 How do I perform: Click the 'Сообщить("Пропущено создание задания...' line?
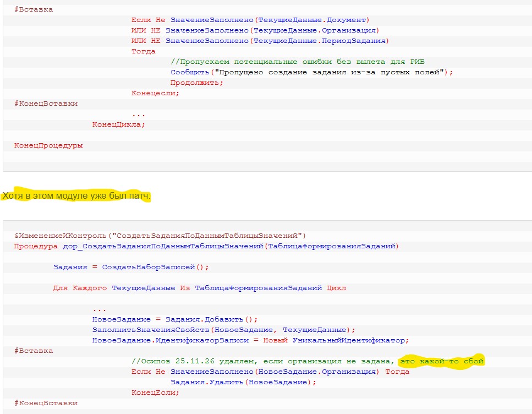click(x=311, y=72)
